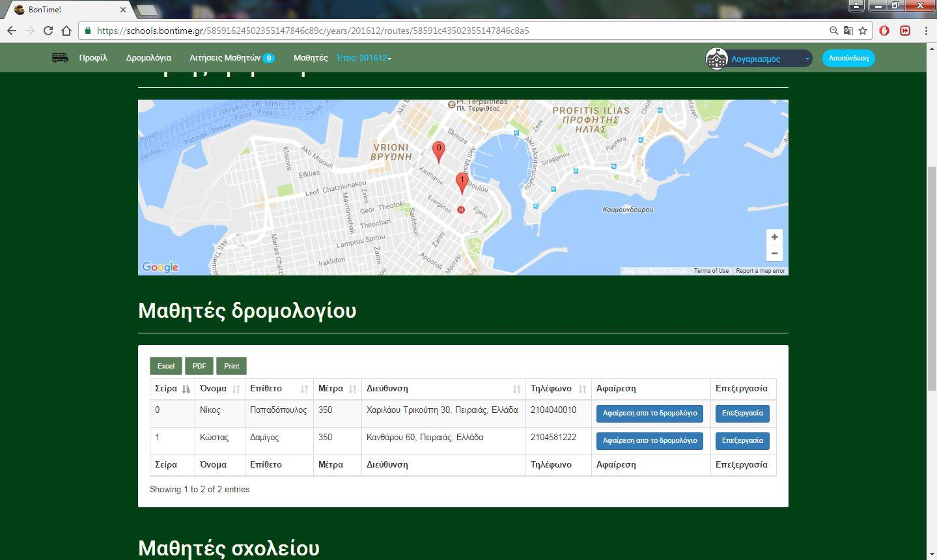This screenshot has height=560, width=937.
Task: Sort table by Επίθετο column
Action: tap(279, 389)
